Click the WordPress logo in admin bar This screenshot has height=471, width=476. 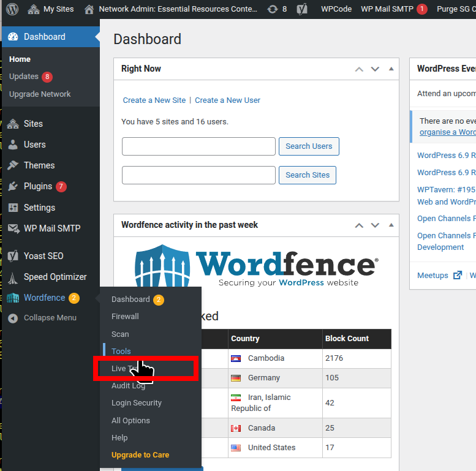pos(12,9)
